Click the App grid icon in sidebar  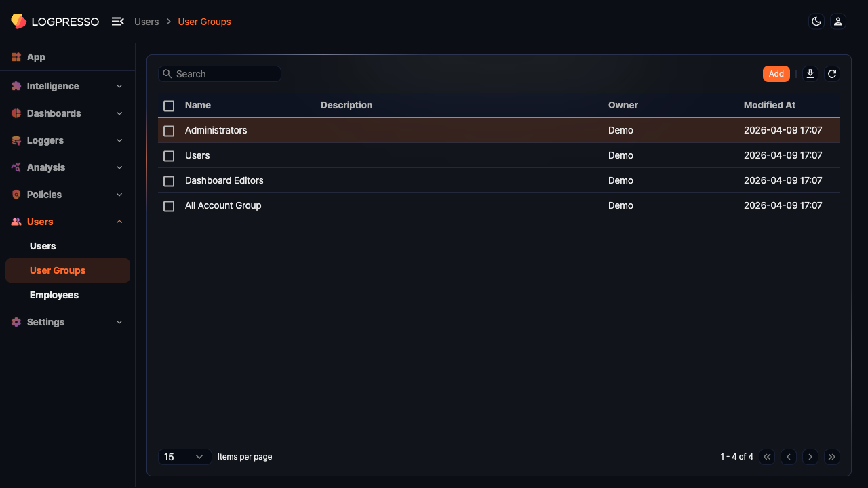click(x=16, y=57)
